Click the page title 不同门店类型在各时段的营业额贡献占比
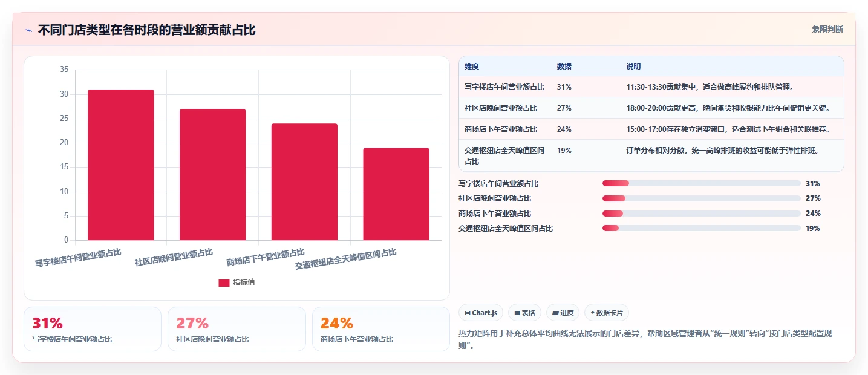This screenshot has width=868, height=375. 146,30
